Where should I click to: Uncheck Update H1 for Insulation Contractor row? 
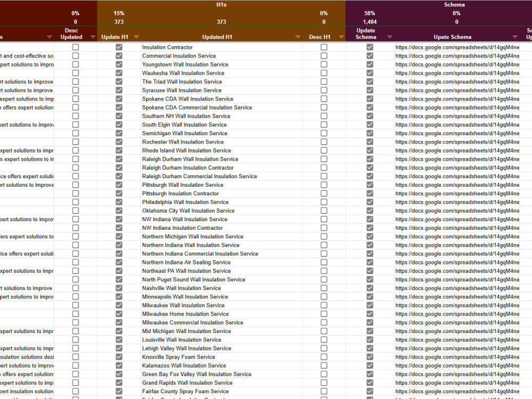tap(119, 47)
